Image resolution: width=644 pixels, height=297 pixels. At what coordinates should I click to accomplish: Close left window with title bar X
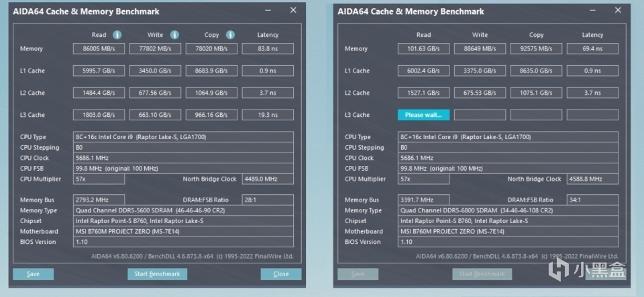pyautogui.click(x=293, y=10)
